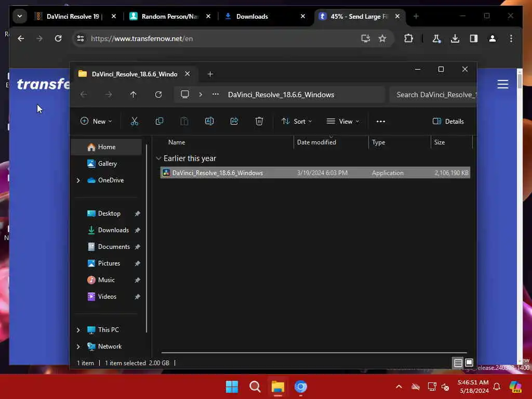
Task: Click the install app icon in Chrome address bar
Action: tap(365, 38)
